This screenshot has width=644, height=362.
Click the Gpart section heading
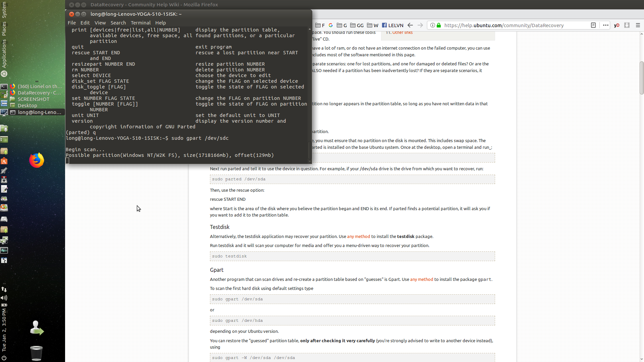pos(217,270)
